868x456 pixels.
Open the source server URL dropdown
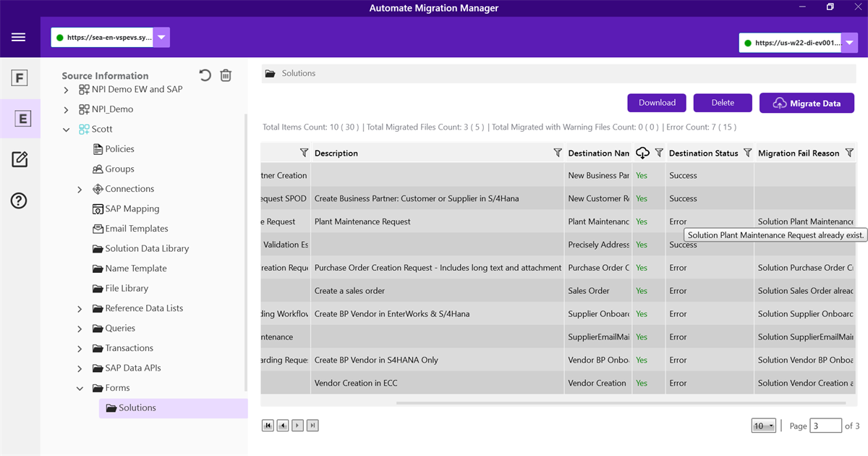162,38
